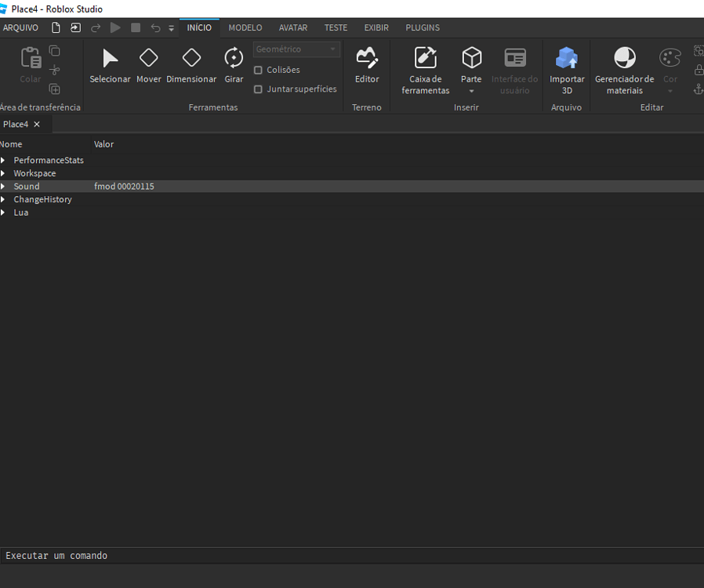Expand the Workspace tree node
Viewport: 704px width, 588px height.
[3, 173]
